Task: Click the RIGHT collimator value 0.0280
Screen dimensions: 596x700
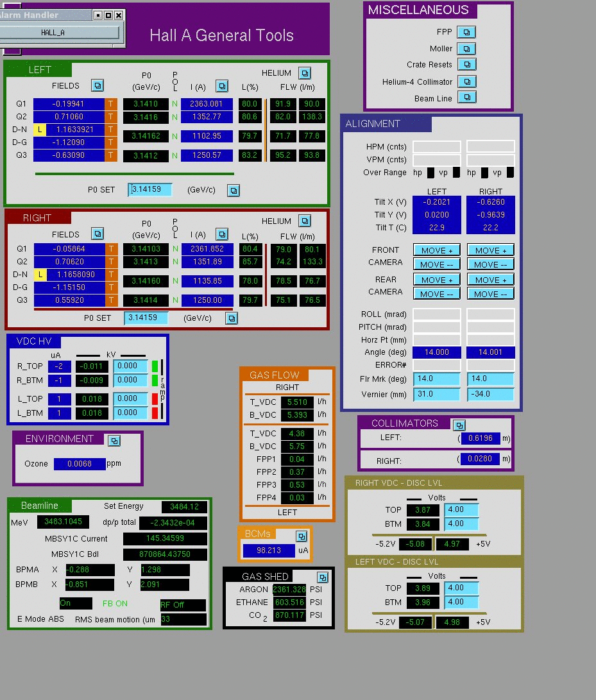Action: pos(480,459)
